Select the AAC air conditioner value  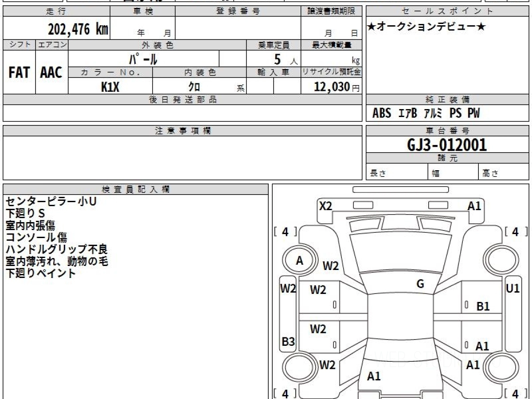(x=51, y=73)
